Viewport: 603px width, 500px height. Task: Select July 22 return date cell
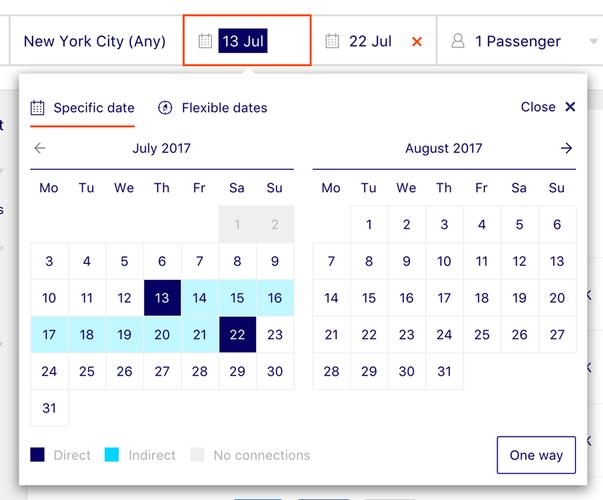[x=237, y=335]
